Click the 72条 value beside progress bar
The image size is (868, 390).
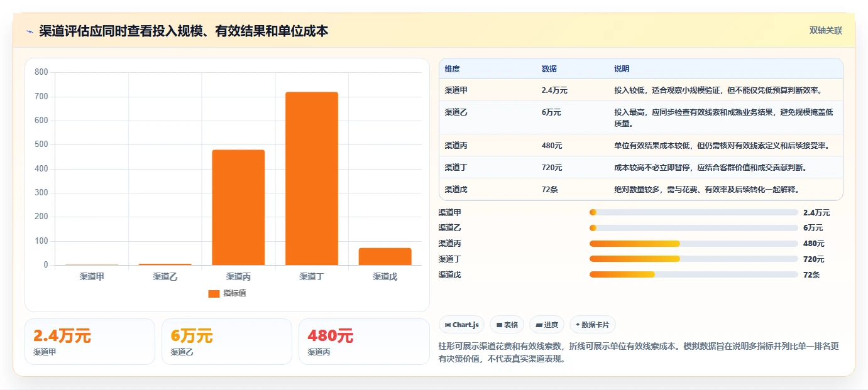coord(811,274)
